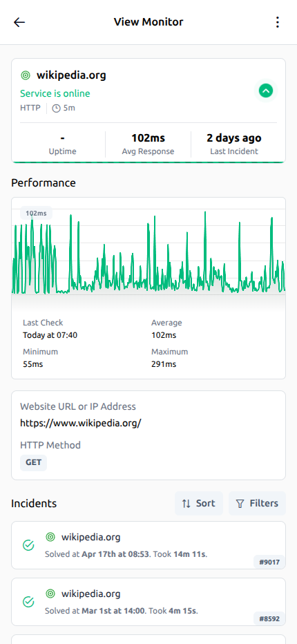
Task: Open the incident Filters button
Action: (257, 503)
